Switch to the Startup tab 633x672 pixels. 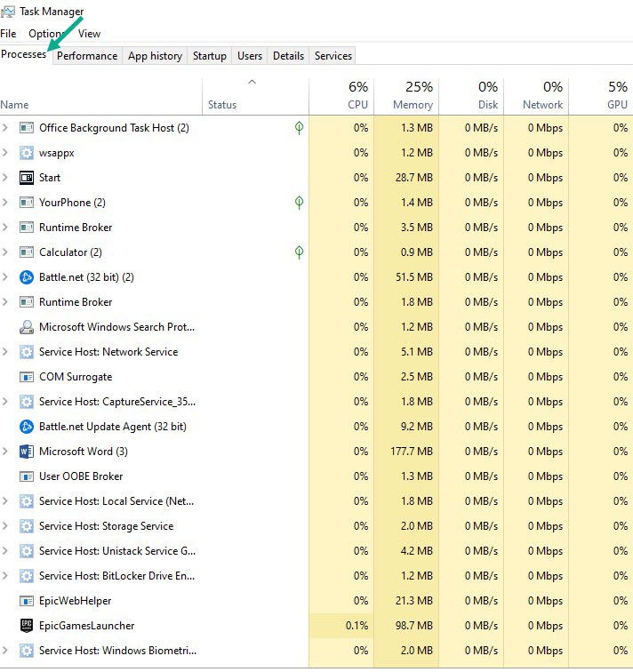(210, 56)
